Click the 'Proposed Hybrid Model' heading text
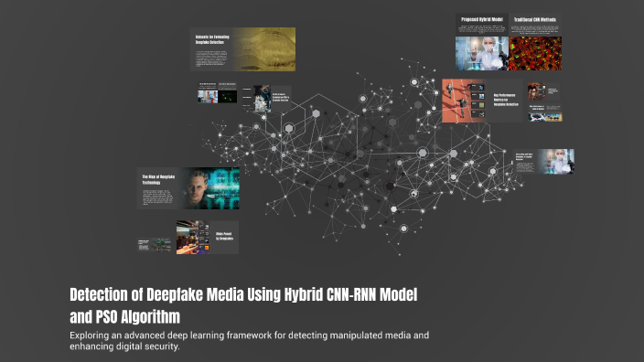The image size is (644, 362). click(x=482, y=19)
